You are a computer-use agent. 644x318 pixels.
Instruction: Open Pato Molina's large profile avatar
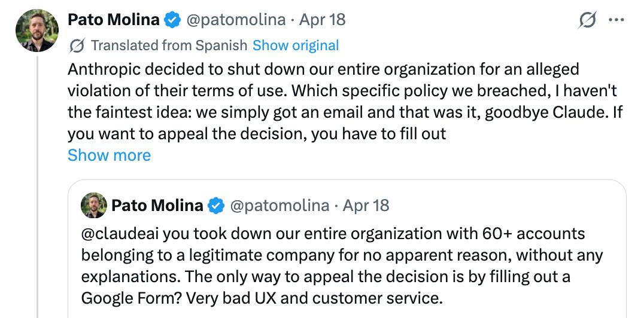tap(37, 31)
